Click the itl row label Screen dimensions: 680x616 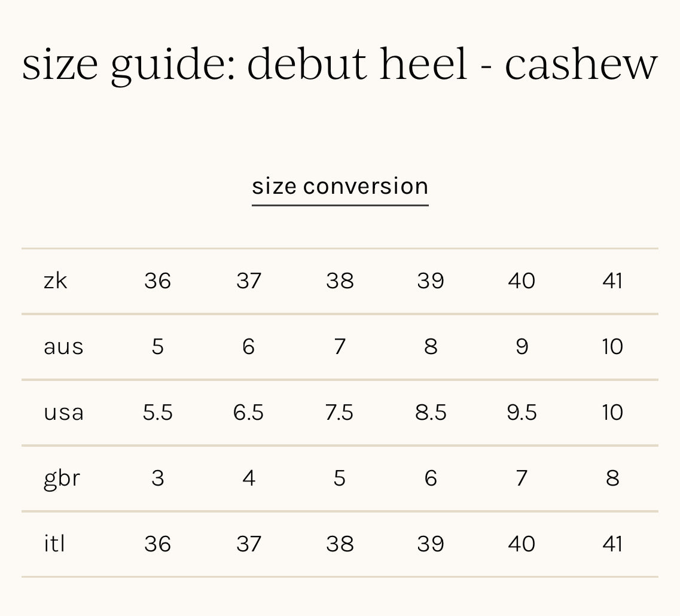54,544
